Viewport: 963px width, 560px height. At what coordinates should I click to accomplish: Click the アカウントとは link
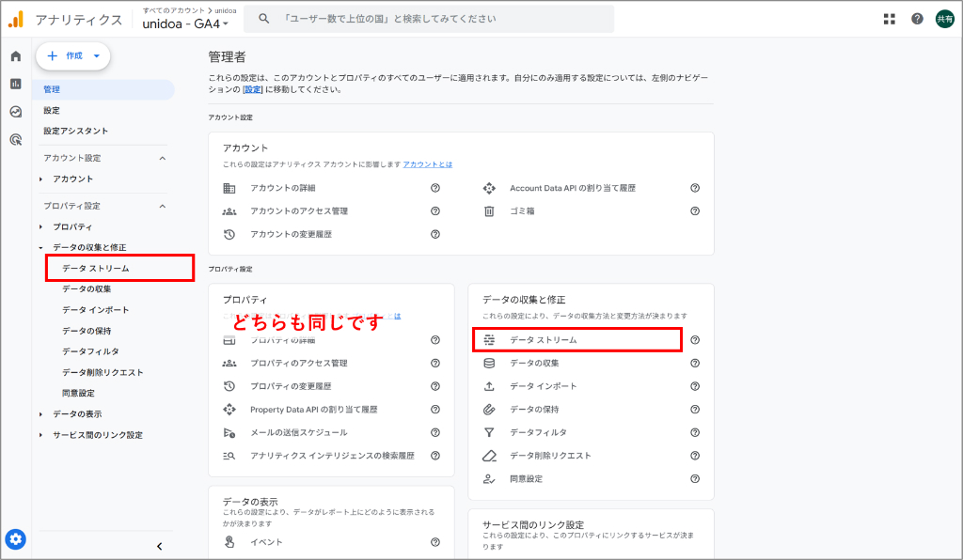428,164
